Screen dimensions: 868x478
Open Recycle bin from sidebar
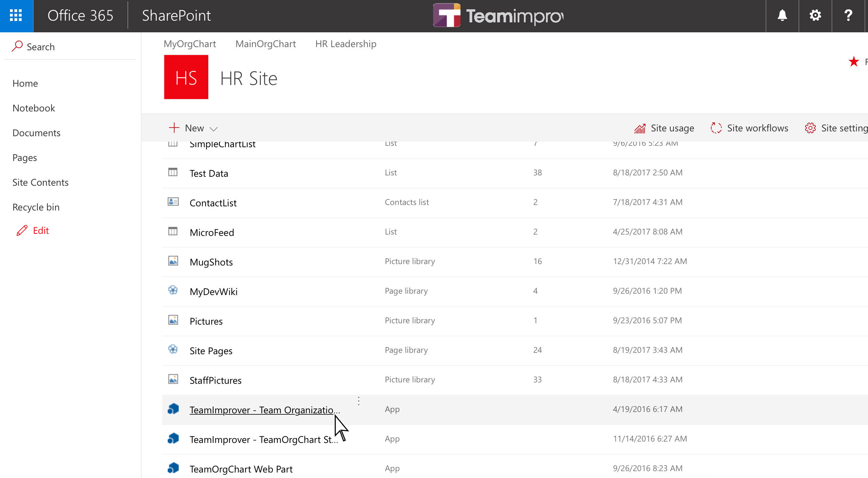coord(36,207)
